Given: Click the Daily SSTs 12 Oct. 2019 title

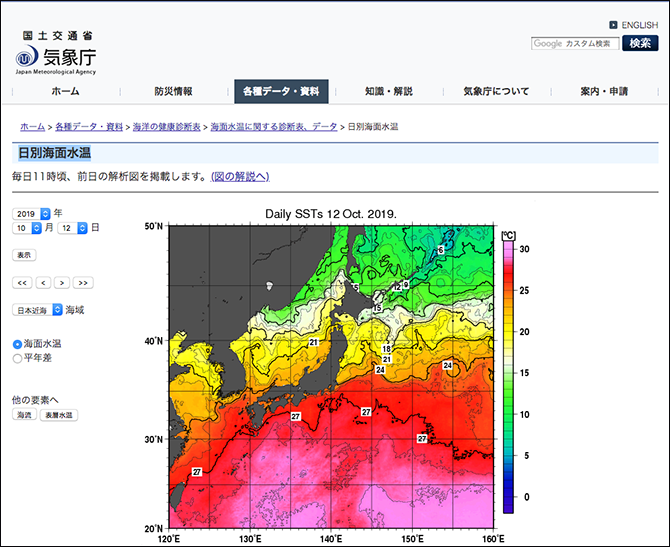Looking at the screenshot, I should click(x=331, y=214).
